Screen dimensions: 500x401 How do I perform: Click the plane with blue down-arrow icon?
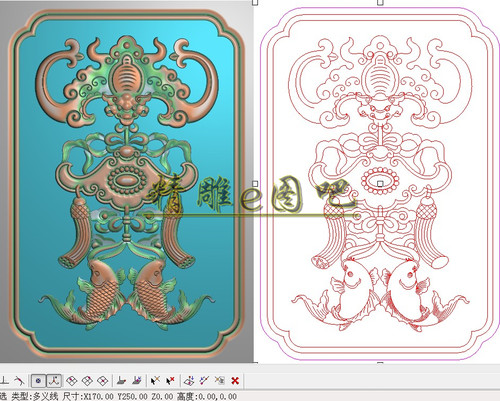pos(189,380)
